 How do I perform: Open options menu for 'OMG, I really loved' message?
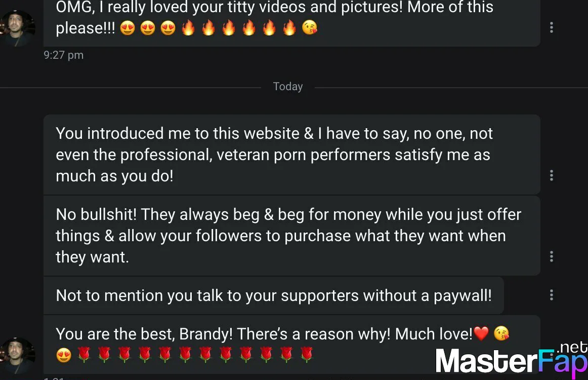pos(551,27)
